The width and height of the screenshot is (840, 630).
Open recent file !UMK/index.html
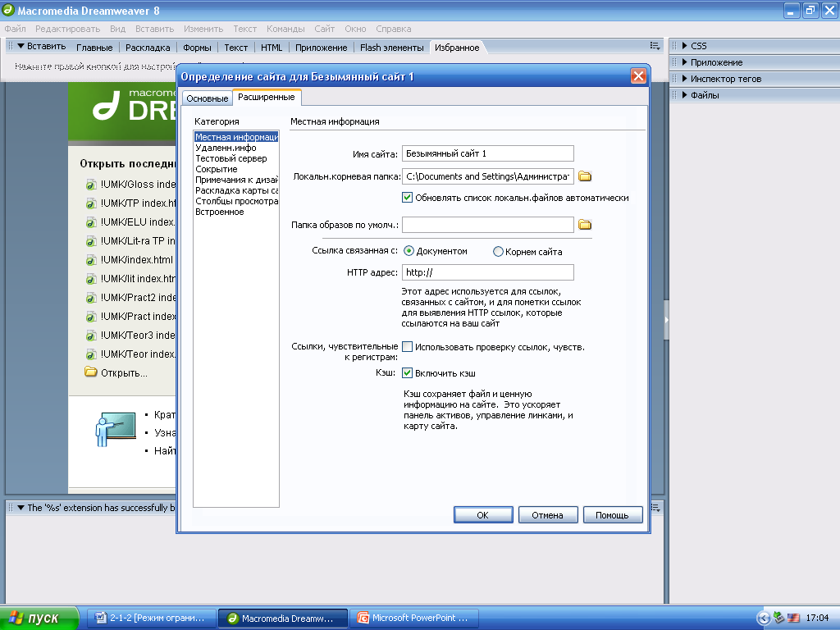(x=130, y=260)
